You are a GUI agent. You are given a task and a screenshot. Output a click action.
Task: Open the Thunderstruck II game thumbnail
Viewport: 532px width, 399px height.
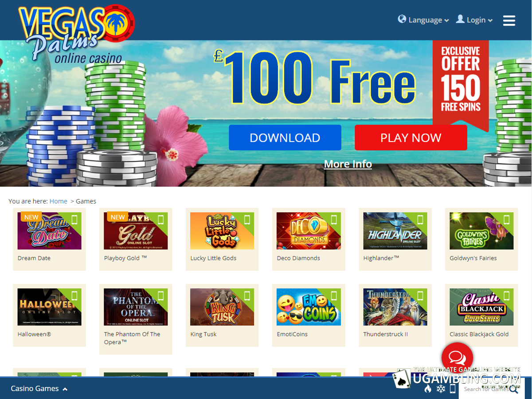pyautogui.click(x=395, y=307)
